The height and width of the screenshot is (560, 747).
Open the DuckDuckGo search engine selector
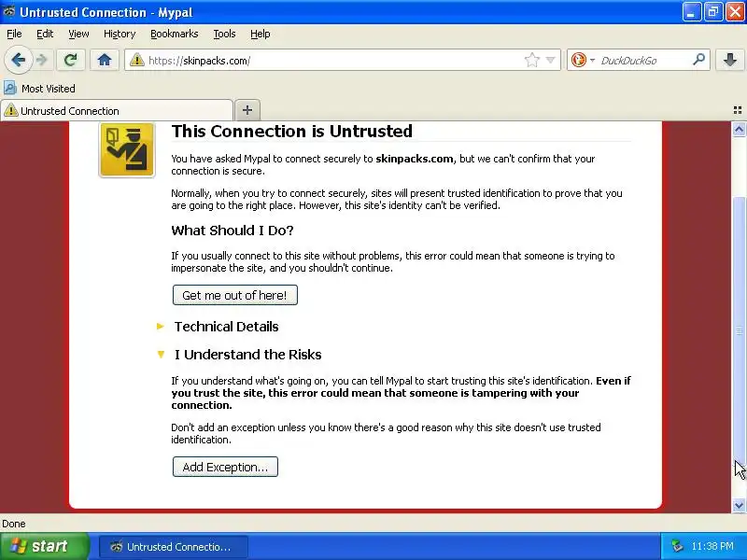(x=583, y=60)
